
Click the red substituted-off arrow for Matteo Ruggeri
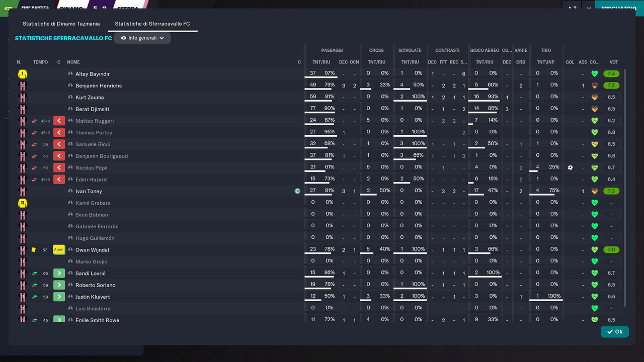click(x=59, y=121)
